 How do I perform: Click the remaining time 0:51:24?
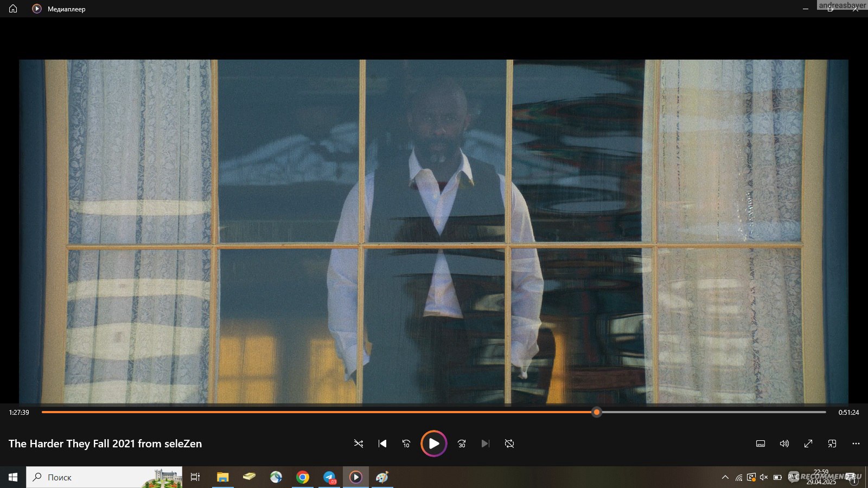pyautogui.click(x=848, y=413)
